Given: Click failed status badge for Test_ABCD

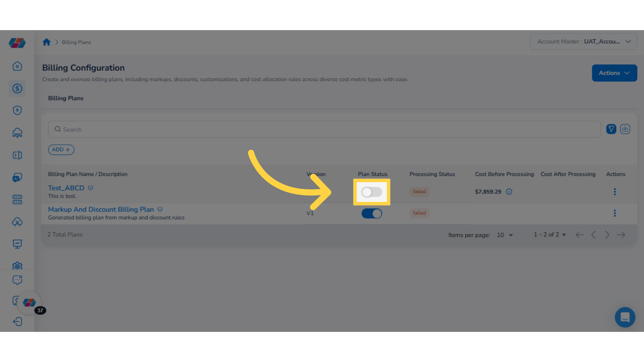Looking at the screenshot, I should [419, 192].
